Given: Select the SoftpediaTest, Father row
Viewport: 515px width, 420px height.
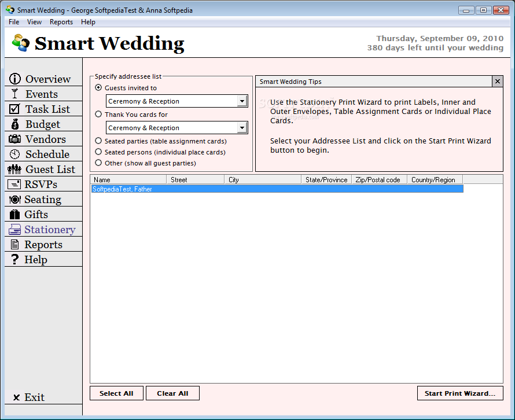Looking at the screenshot, I should (277, 189).
